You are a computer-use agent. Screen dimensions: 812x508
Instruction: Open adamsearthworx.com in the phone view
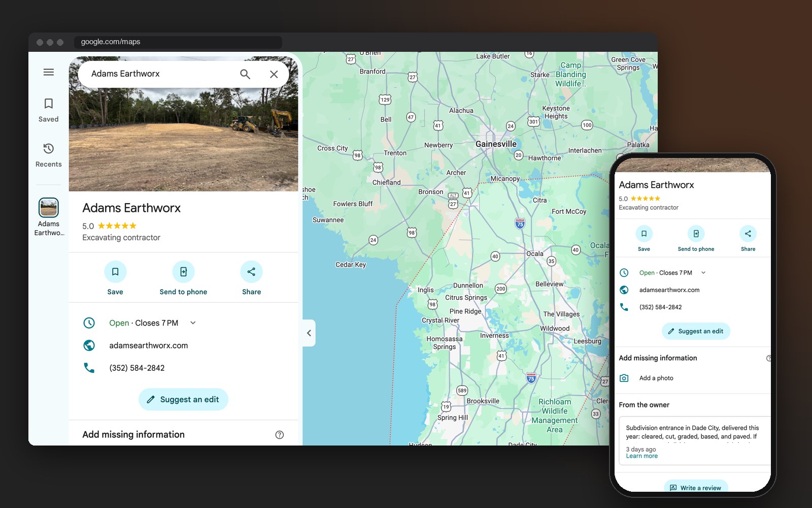pyautogui.click(x=669, y=290)
